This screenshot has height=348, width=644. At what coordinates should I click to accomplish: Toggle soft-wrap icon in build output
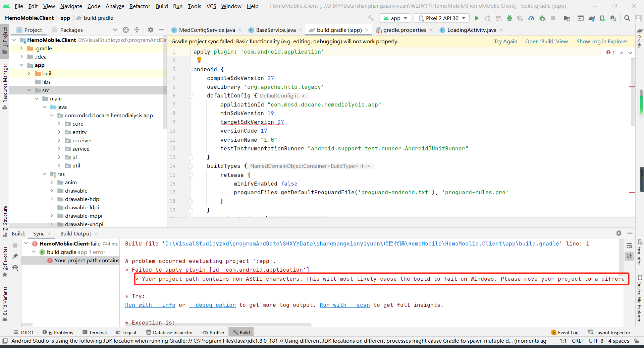629,246
